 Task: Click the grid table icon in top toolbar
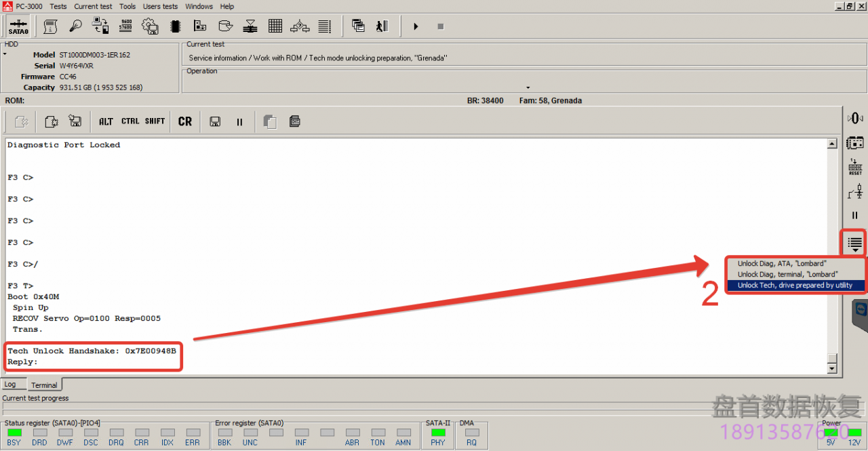pos(275,26)
